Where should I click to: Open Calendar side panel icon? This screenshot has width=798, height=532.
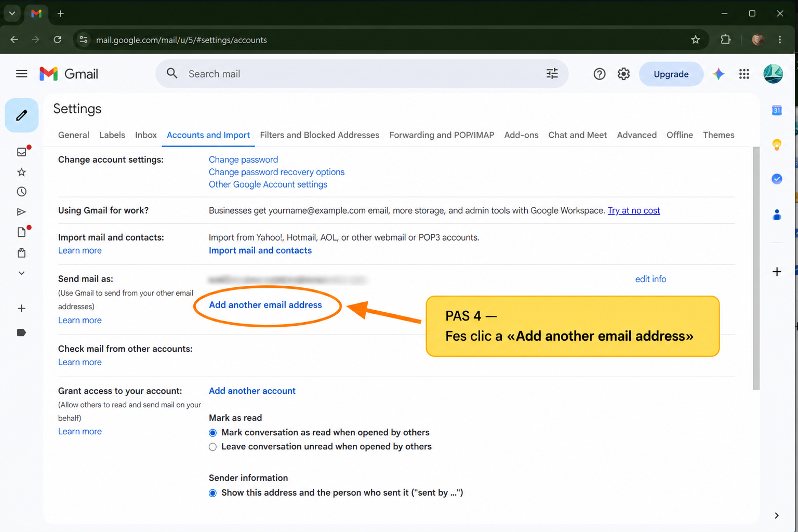tap(777, 110)
